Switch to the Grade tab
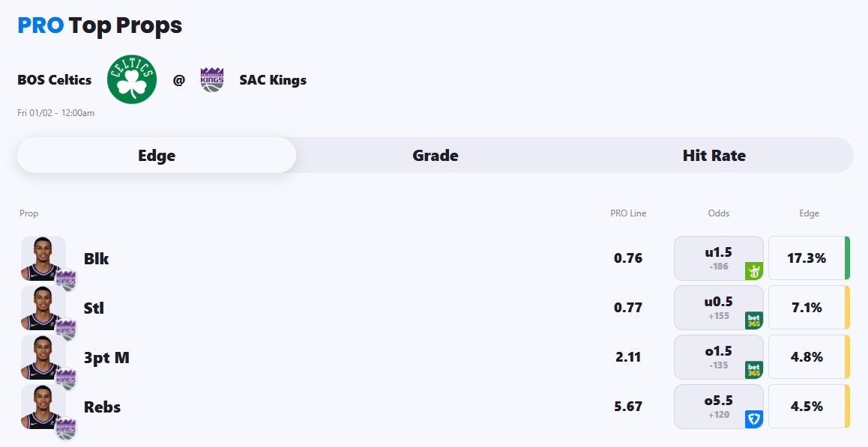This screenshot has width=868, height=447. 435,156
